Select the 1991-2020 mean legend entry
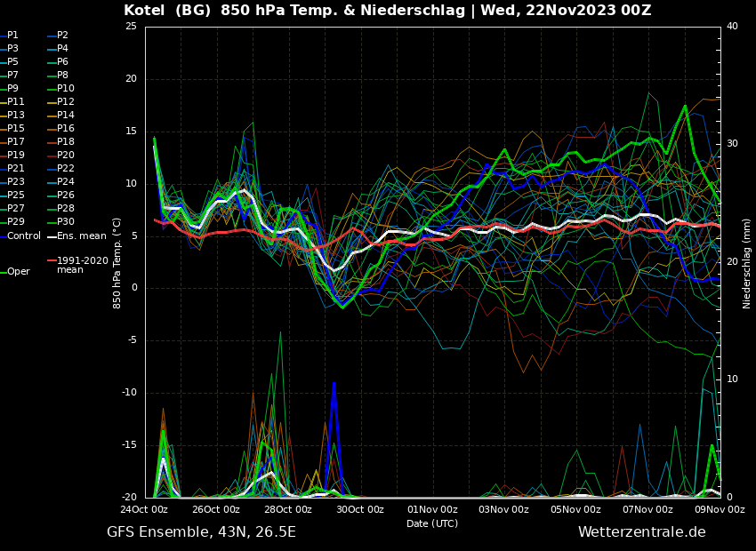The image size is (756, 551). pos(82,265)
